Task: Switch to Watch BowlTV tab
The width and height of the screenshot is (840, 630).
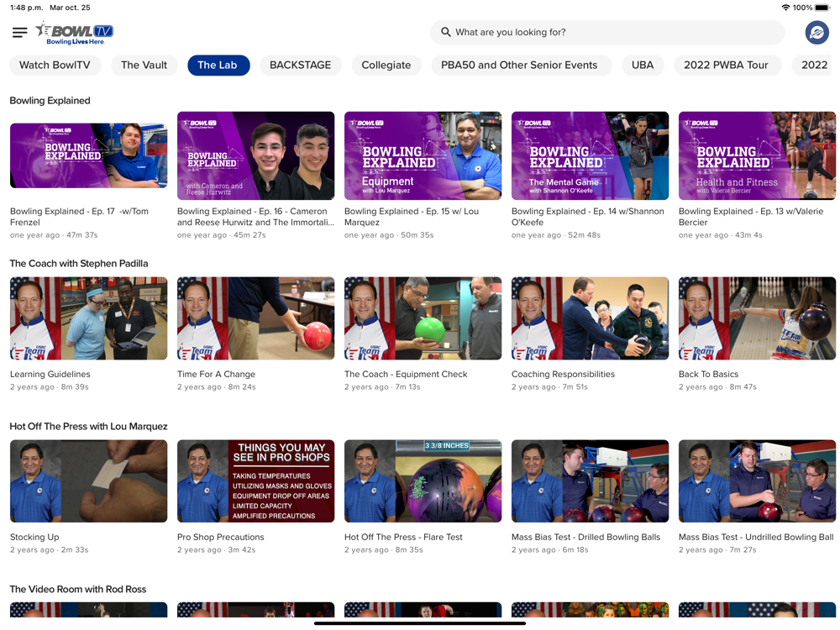Action: click(55, 65)
